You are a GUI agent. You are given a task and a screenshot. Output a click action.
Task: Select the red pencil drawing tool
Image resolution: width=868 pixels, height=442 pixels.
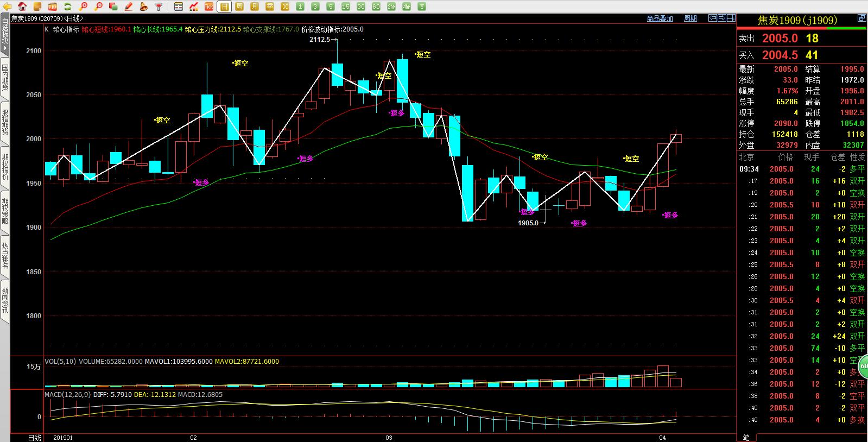click(129, 7)
